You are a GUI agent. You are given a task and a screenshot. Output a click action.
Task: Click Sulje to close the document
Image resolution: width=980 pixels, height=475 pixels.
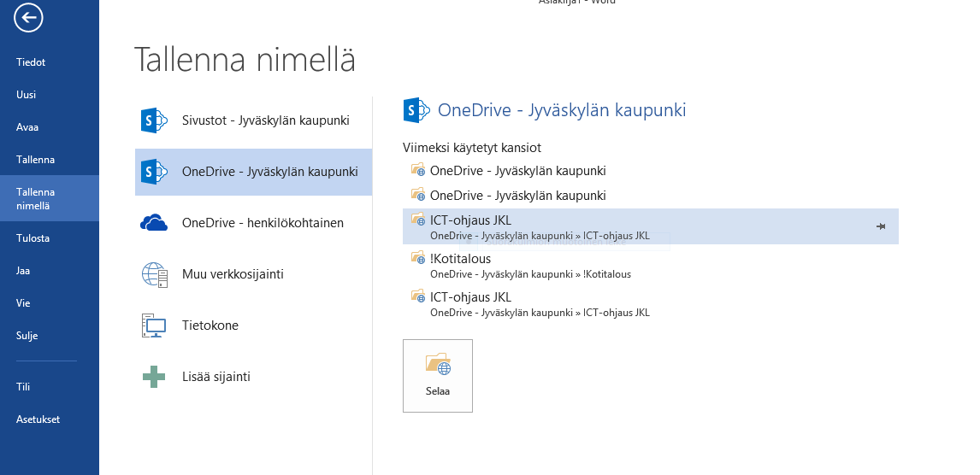[x=27, y=336]
